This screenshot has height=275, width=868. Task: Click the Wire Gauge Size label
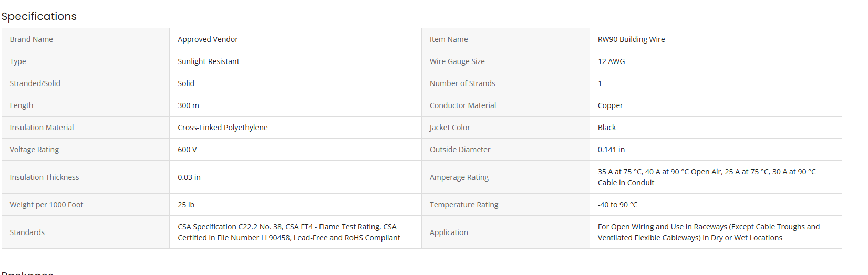(x=457, y=61)
